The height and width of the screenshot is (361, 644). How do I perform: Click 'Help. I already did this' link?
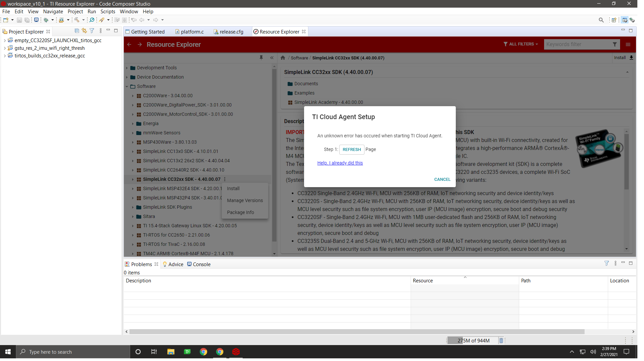(x=340, y=163)
